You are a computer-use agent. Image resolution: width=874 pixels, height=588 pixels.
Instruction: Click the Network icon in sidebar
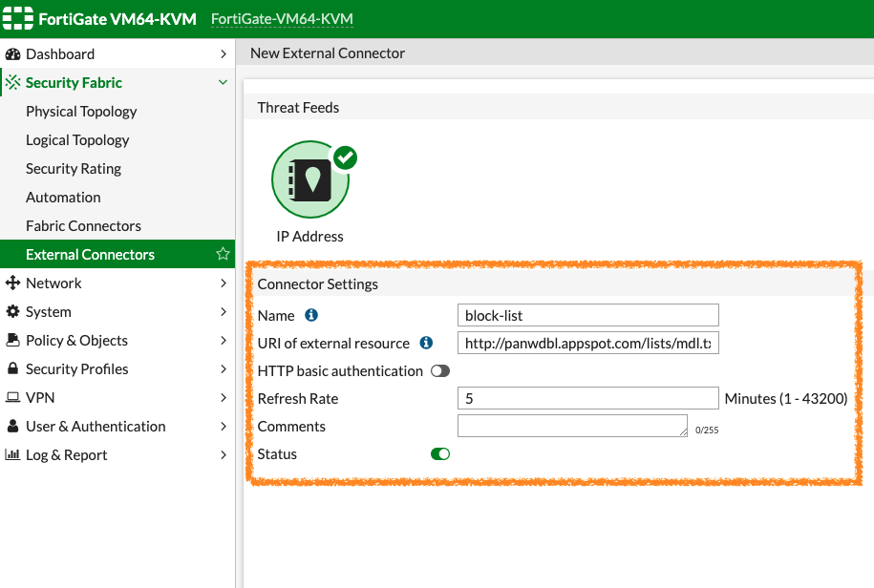[12, 283]
